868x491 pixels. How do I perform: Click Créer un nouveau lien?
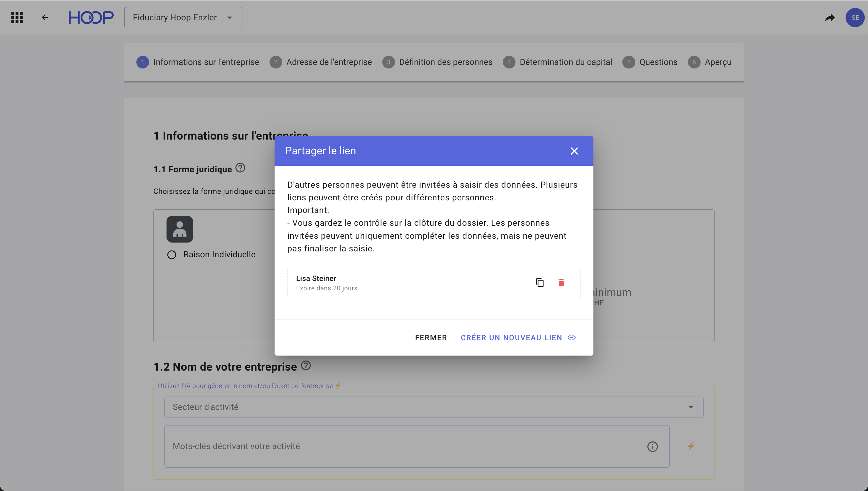tap(518, 338)
